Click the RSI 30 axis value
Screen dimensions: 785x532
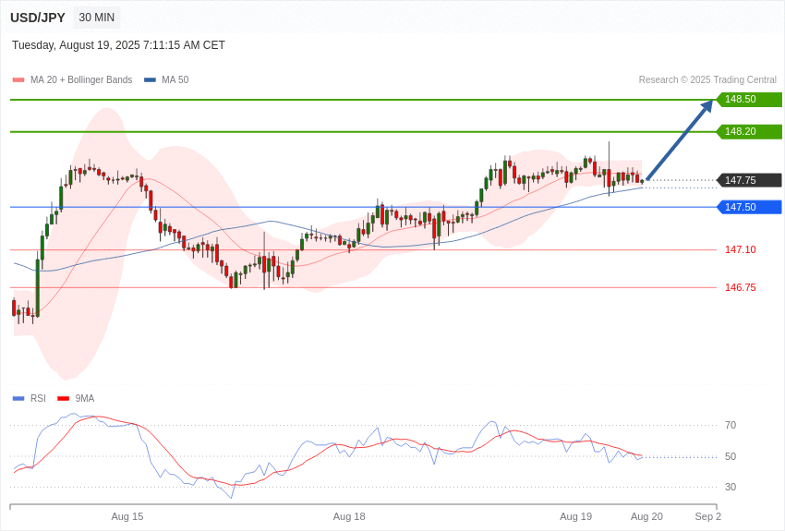point(731,487)
